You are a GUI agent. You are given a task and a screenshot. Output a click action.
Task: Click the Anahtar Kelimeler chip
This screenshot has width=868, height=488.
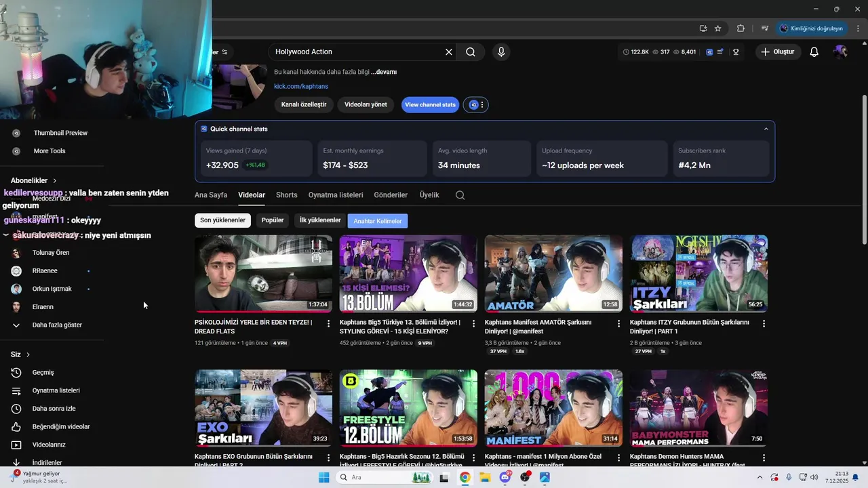point(378,221)
